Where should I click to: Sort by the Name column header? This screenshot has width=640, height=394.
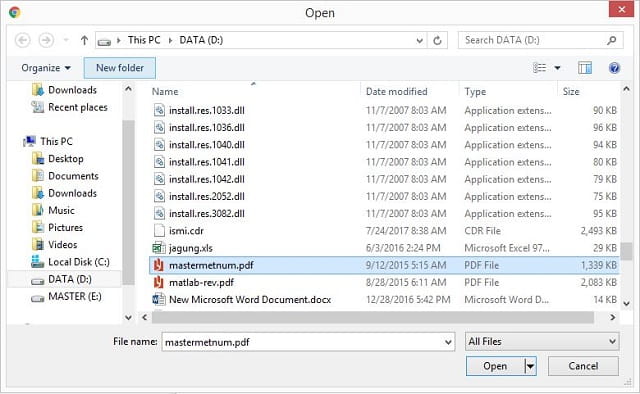165,91
